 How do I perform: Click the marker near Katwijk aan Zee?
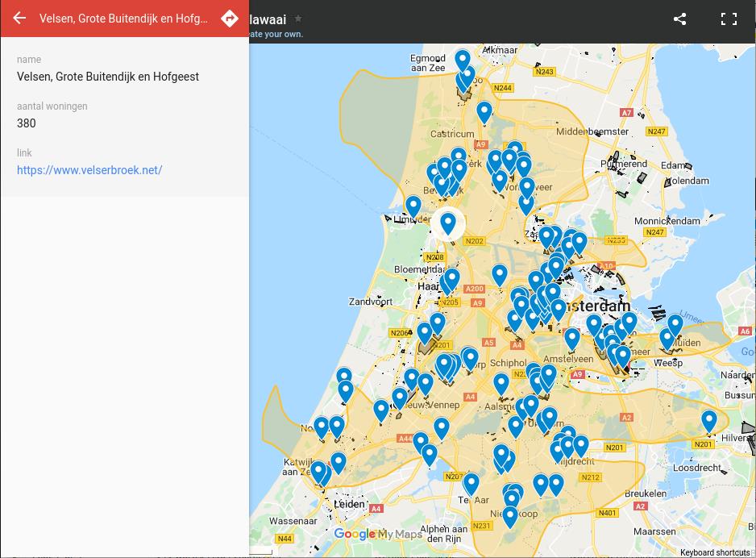pos(318,470)
